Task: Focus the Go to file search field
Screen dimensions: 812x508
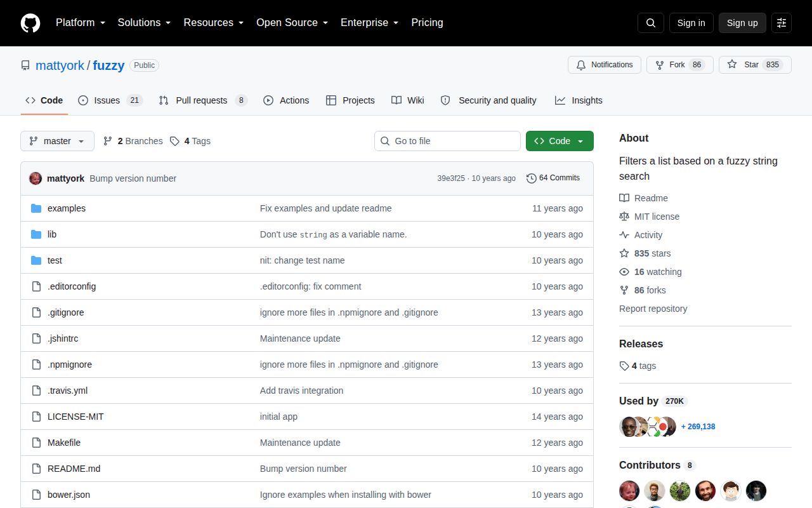Action: pyautogui.click(x=447, y=141)
